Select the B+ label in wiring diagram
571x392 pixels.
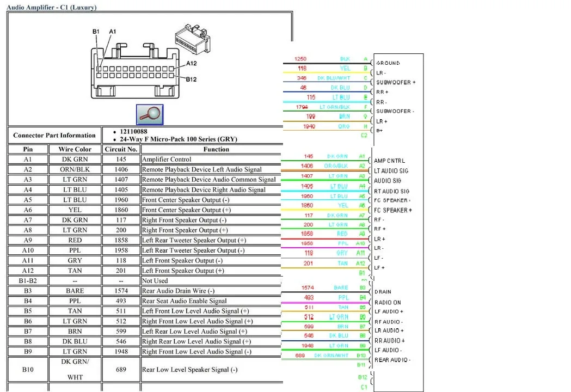pyautogui.click(x=379, y=131)
